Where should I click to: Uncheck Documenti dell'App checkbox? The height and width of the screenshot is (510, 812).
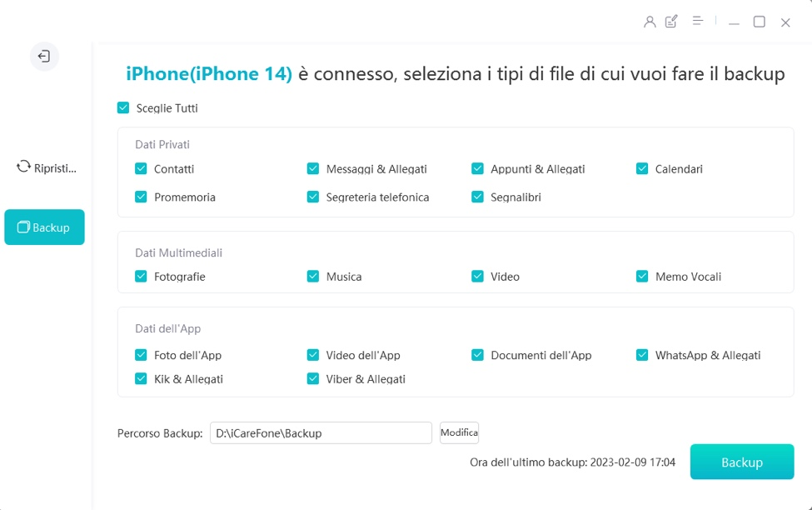477,355
